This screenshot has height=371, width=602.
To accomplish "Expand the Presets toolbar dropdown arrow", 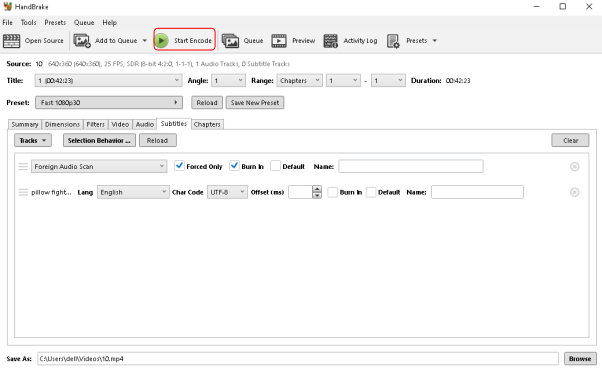I will tap(435, 41).
